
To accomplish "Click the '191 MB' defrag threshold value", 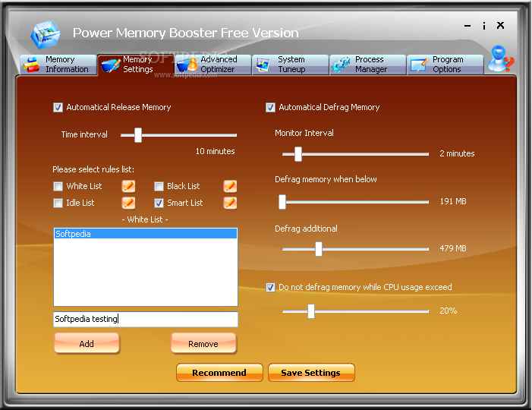I will (453, 202).
